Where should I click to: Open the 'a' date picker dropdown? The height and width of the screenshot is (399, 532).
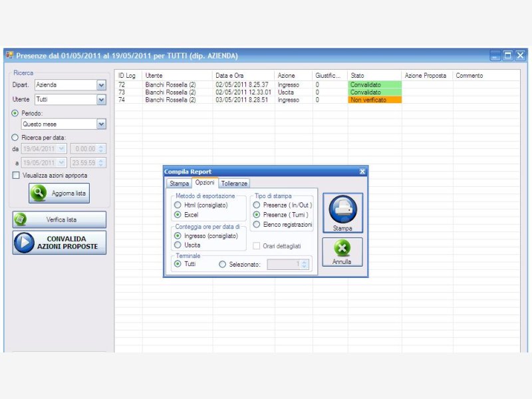pos(61,163)
